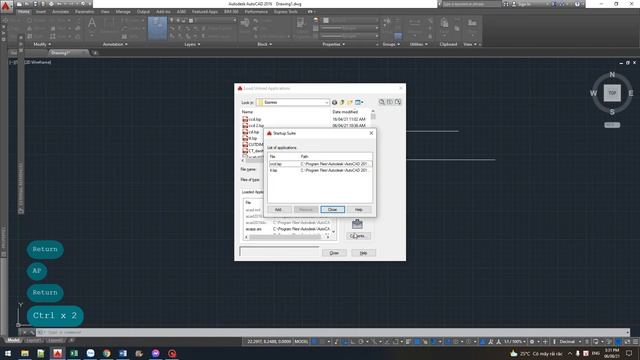Click Help in Load/Unload Applications dialog

tap(363, 253)
